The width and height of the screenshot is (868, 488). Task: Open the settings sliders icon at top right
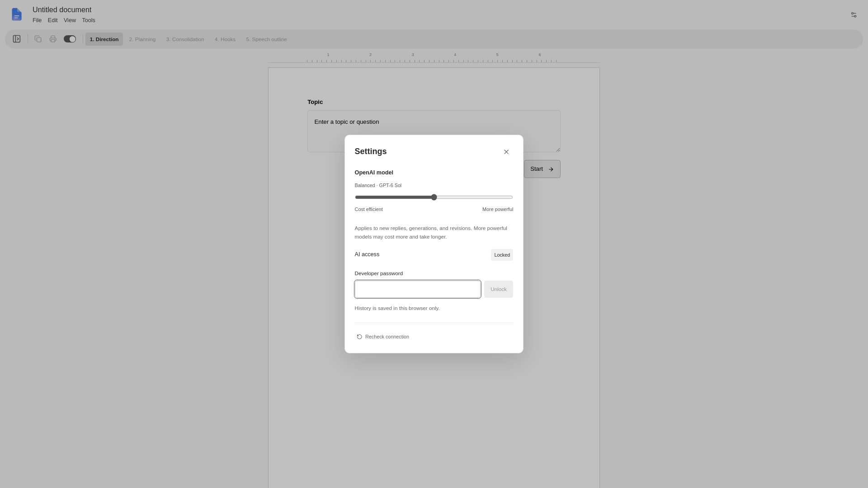[854, 15]
